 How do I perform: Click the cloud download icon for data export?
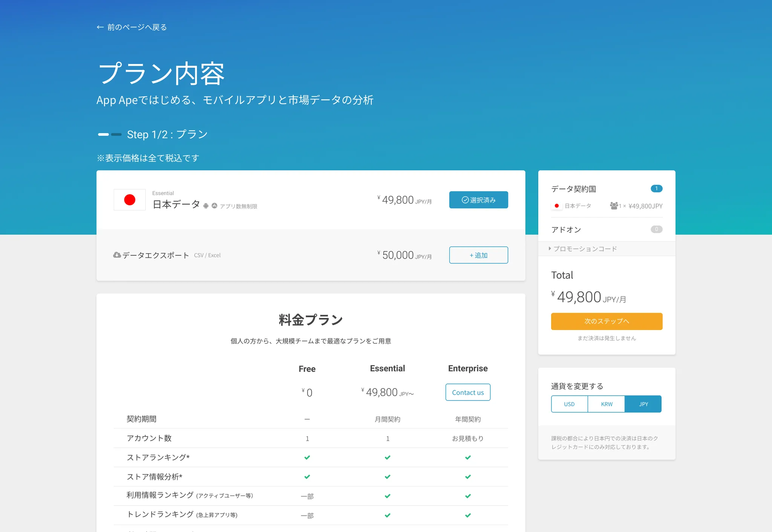click(117, 255)
